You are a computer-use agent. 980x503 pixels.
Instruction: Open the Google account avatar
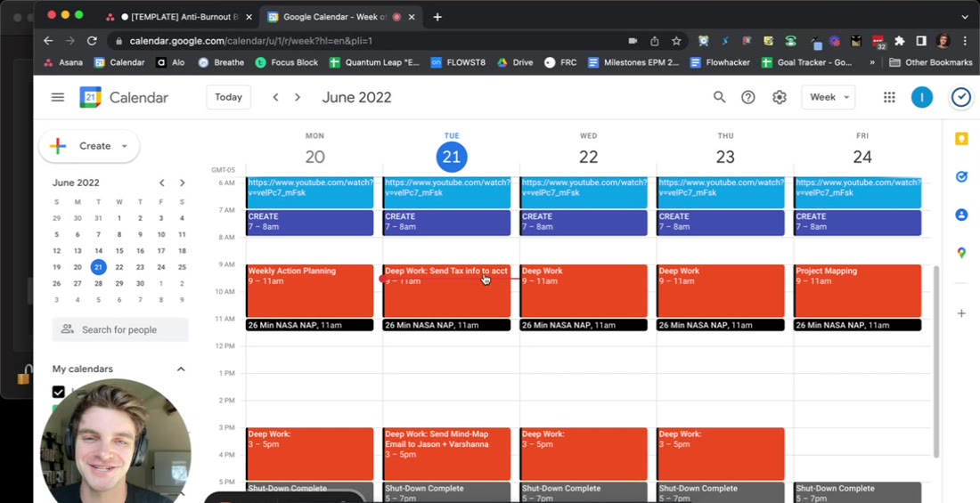pos(922,97)
